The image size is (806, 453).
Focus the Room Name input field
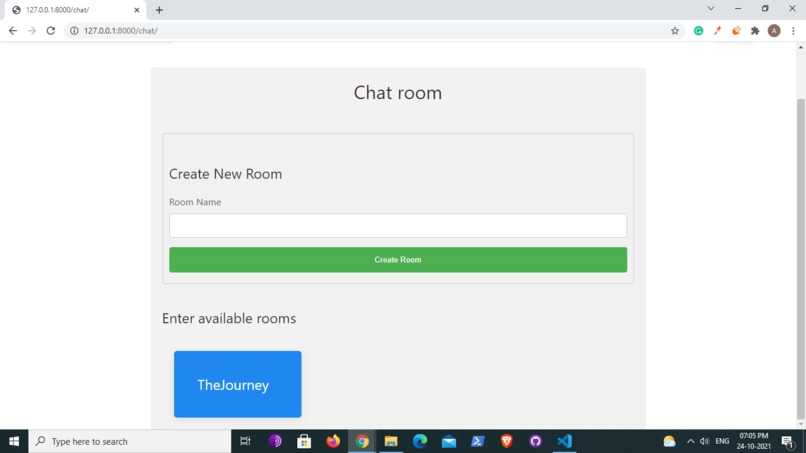pos(398,226)
